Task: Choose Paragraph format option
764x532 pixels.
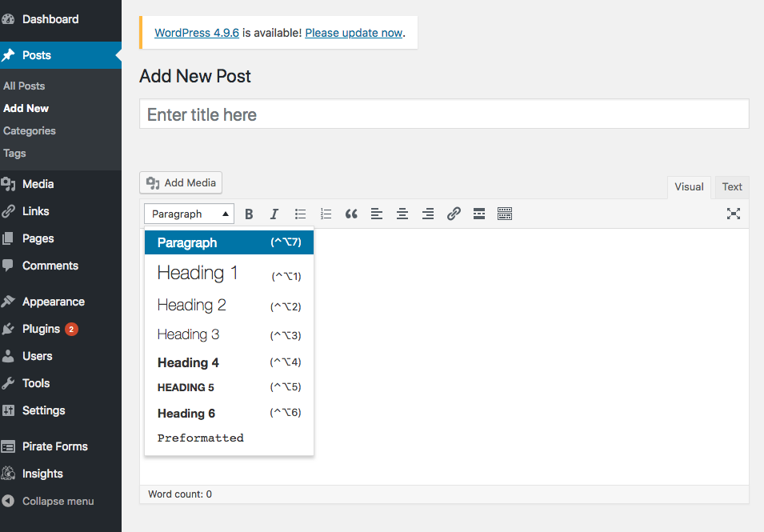Action: coord(229,242)
